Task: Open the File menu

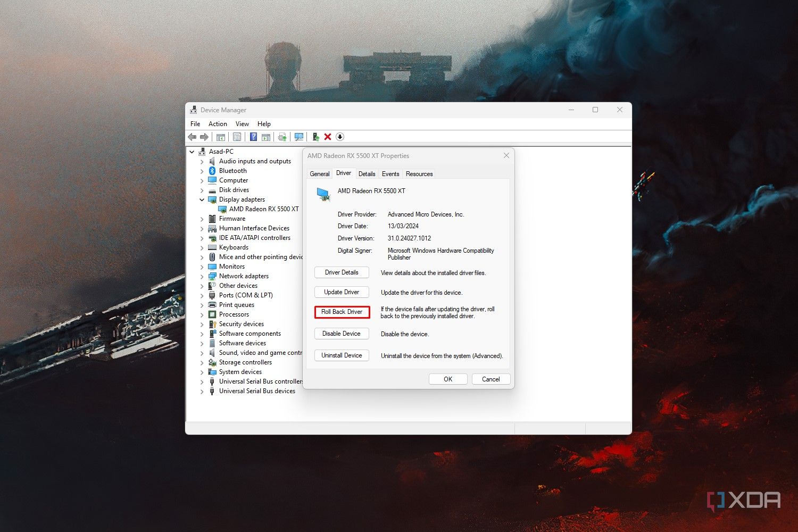Action: 195,123
